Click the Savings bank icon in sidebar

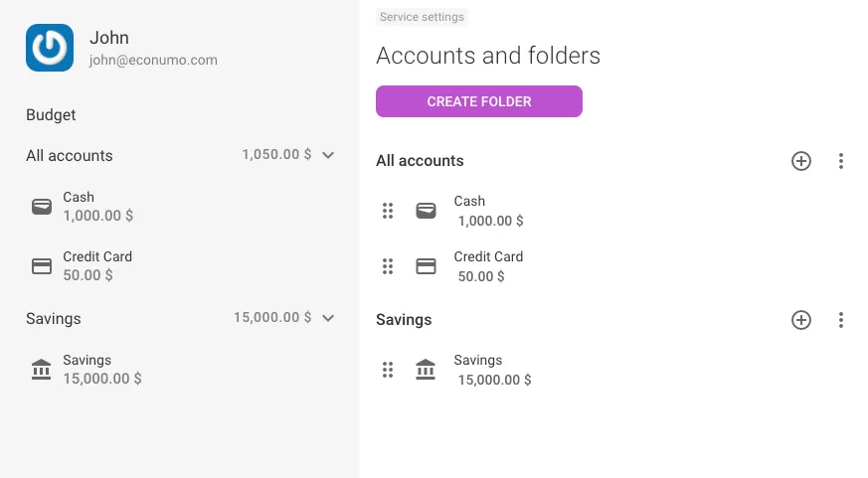[x=42, y=370]
